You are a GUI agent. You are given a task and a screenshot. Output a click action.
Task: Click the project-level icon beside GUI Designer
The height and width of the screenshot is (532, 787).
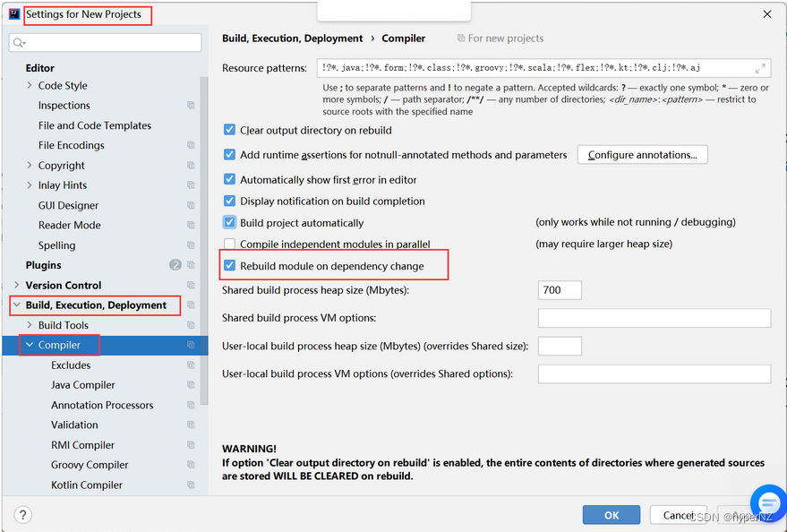tap(191, 205)
